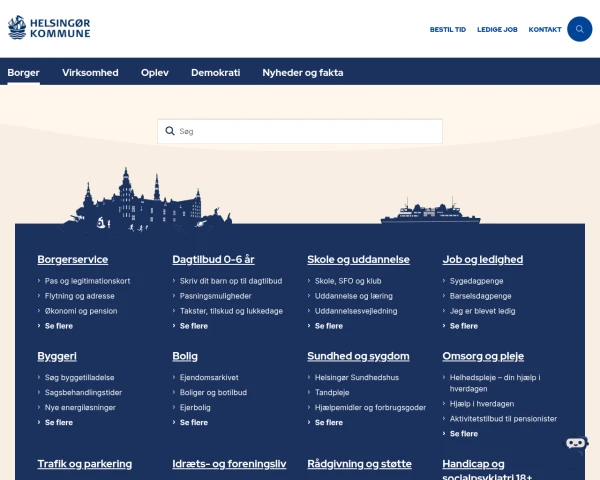Open Ejerbolig

click(195, 407)
